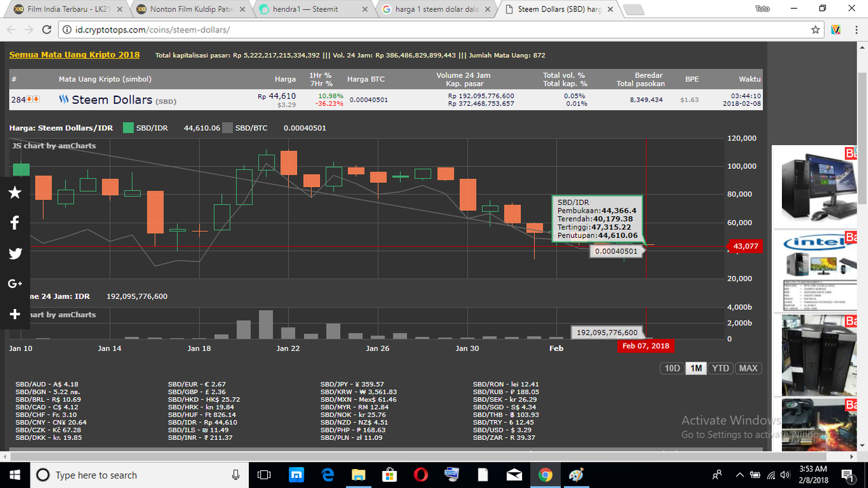Close the hendra1 — Steemit tab

pyautogui.click(x=363, y=9)
